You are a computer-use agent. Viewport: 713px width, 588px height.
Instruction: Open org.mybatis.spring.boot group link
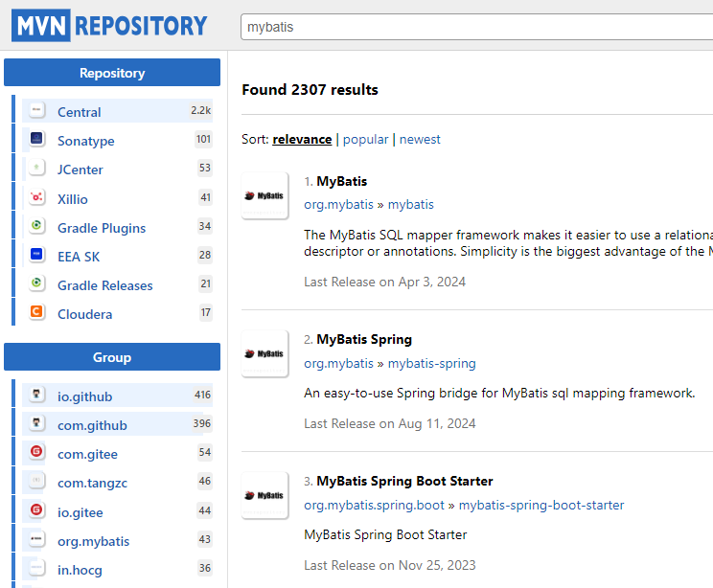[x=374, y=506]
